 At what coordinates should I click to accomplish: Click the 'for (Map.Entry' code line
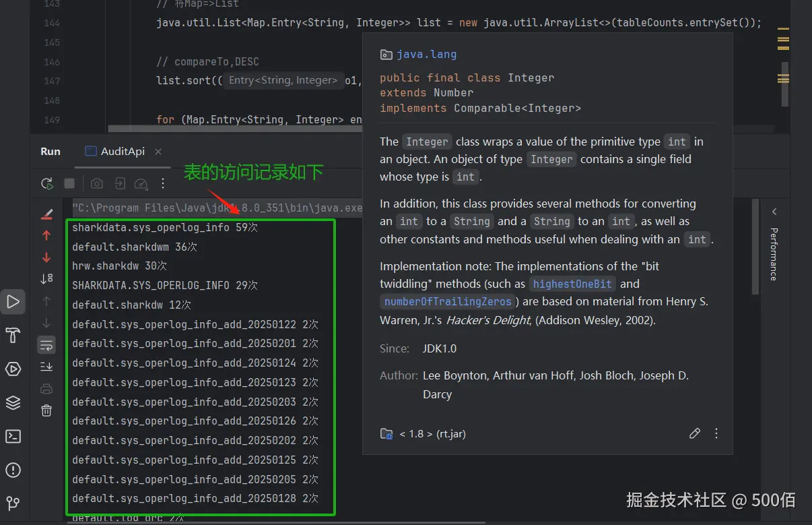[259, 120]
